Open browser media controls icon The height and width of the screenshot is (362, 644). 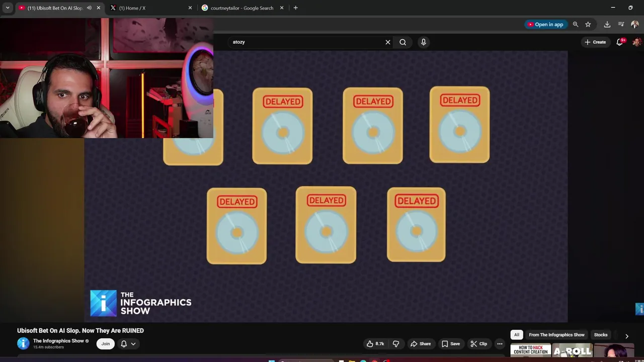621,24
